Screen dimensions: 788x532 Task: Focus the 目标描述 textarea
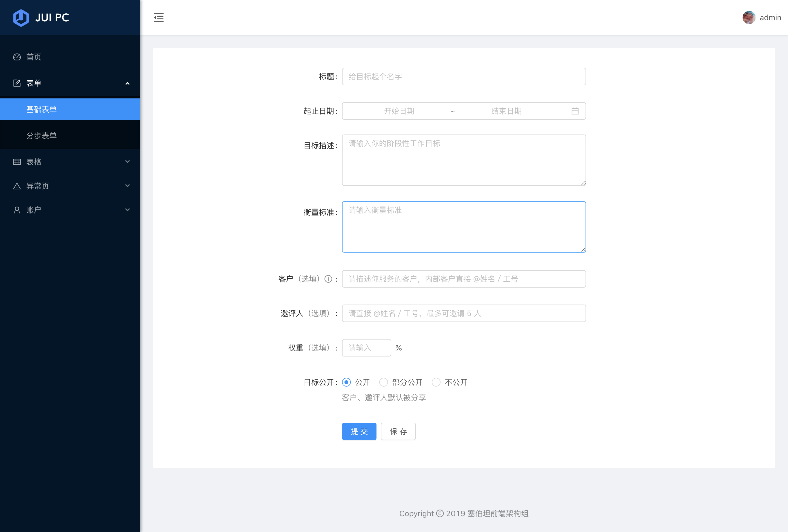coord(464,160)
